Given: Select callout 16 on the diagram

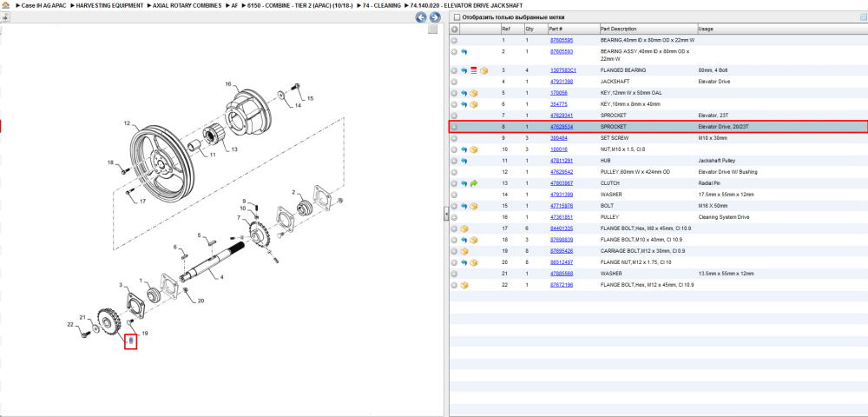Looking at the screenshot, I should [227, 84].
